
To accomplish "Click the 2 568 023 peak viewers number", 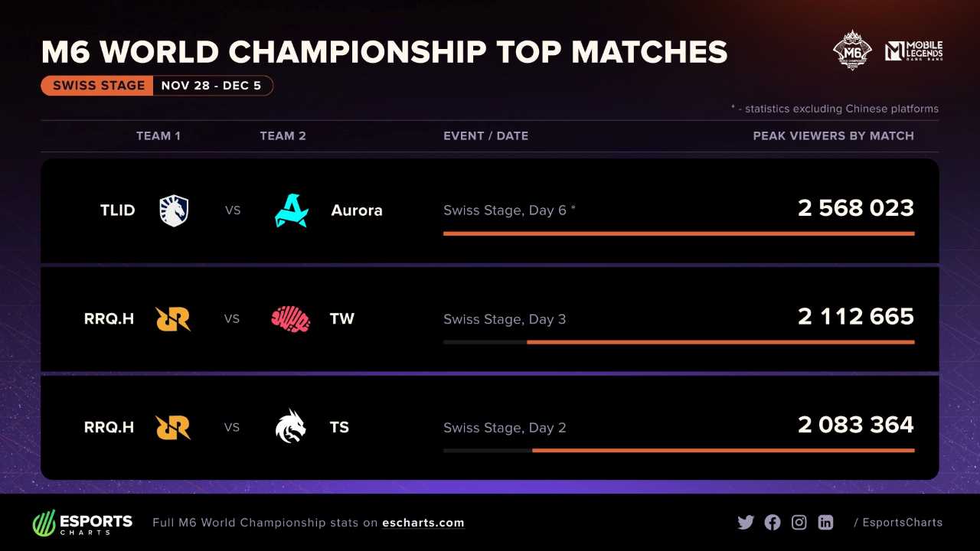I will [855, 208].
